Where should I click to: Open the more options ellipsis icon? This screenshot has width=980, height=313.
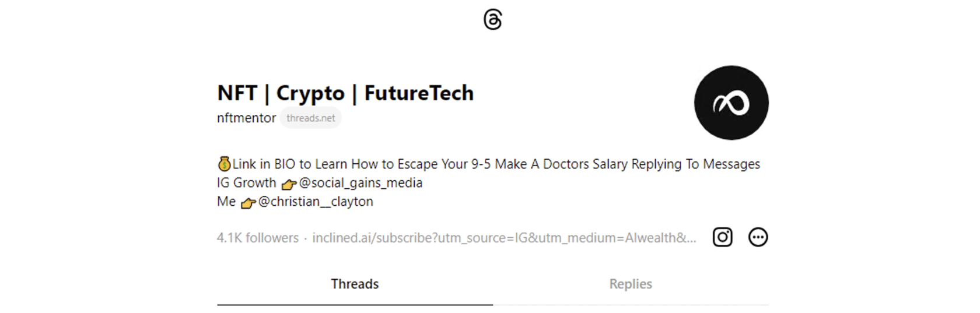click(x=758, y=237)
